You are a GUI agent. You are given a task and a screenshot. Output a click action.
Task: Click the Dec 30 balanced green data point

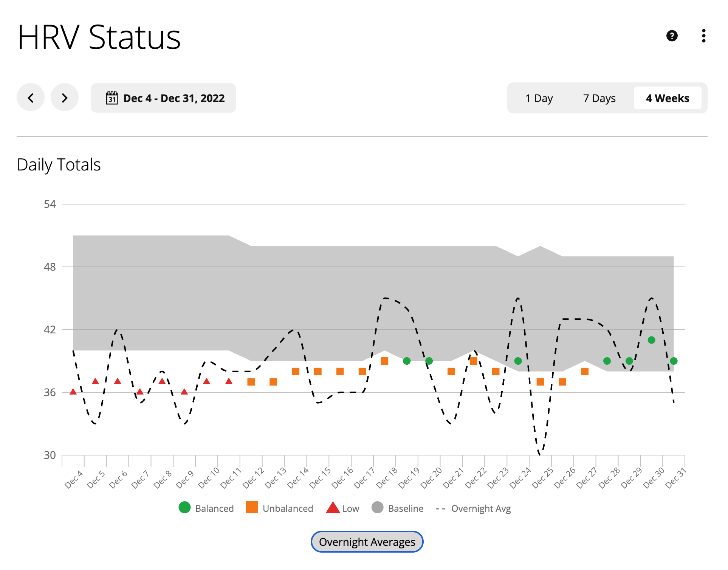(x=651, y=340)
